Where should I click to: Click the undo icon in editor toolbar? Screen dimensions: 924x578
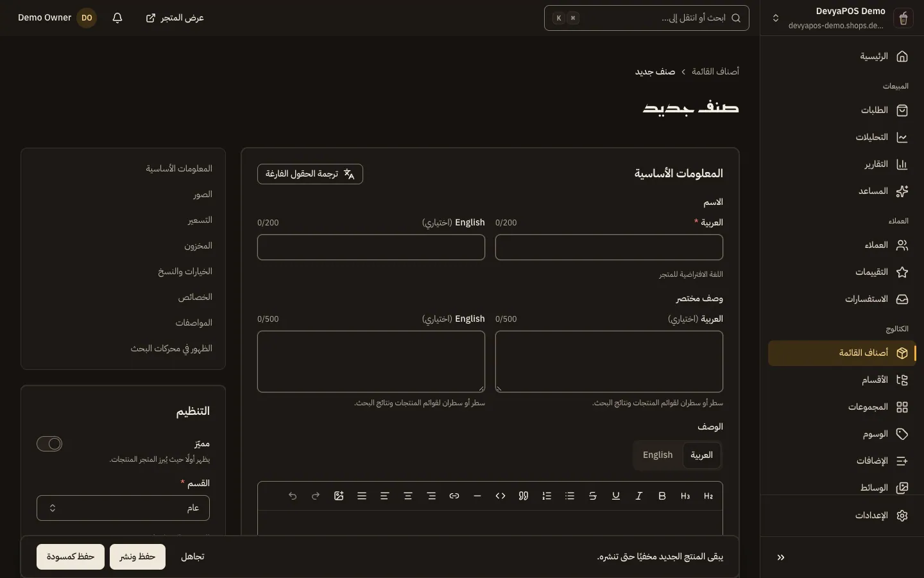tap(293, 496)
